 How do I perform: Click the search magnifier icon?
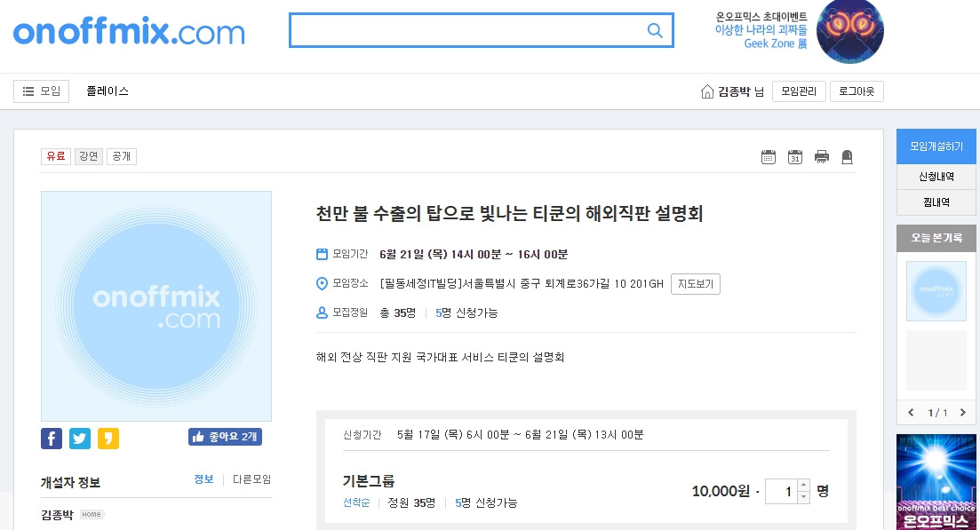coord(655,30)
